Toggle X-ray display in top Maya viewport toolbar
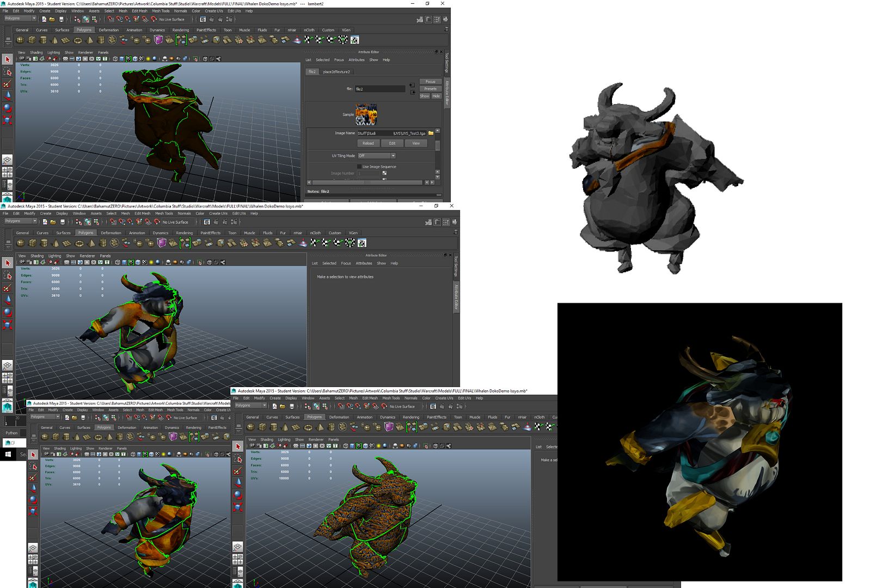Image resolution: width=882 pixels, height=588 pixels. click(x=205, y=59)
